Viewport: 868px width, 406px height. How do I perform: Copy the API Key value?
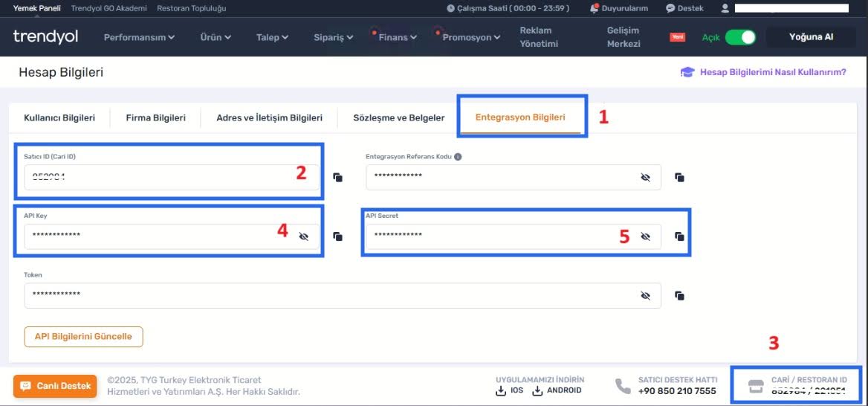pos(337,236)
